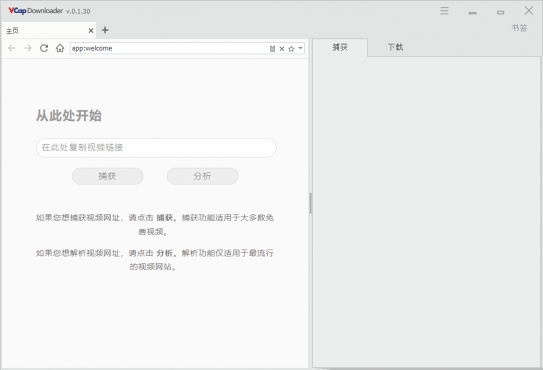Click the 分析 button
Screen dimensions: 543x370
point(203,176)
